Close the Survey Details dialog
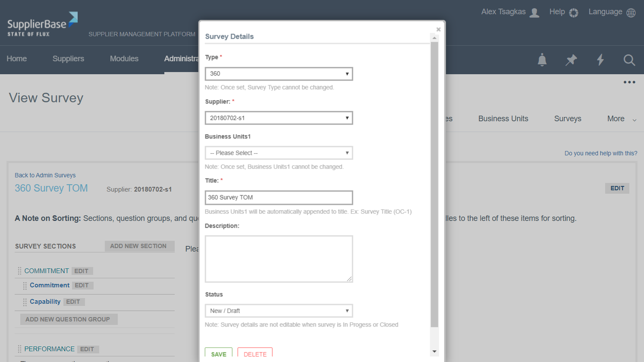Screen dimensions: 644x362 pos(438,29)
